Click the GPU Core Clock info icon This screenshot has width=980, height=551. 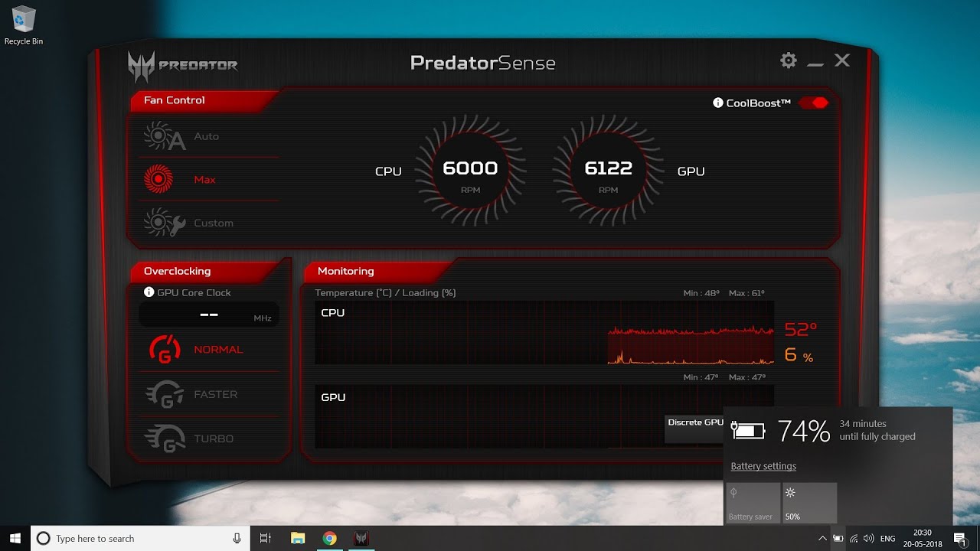click(149, 292)
